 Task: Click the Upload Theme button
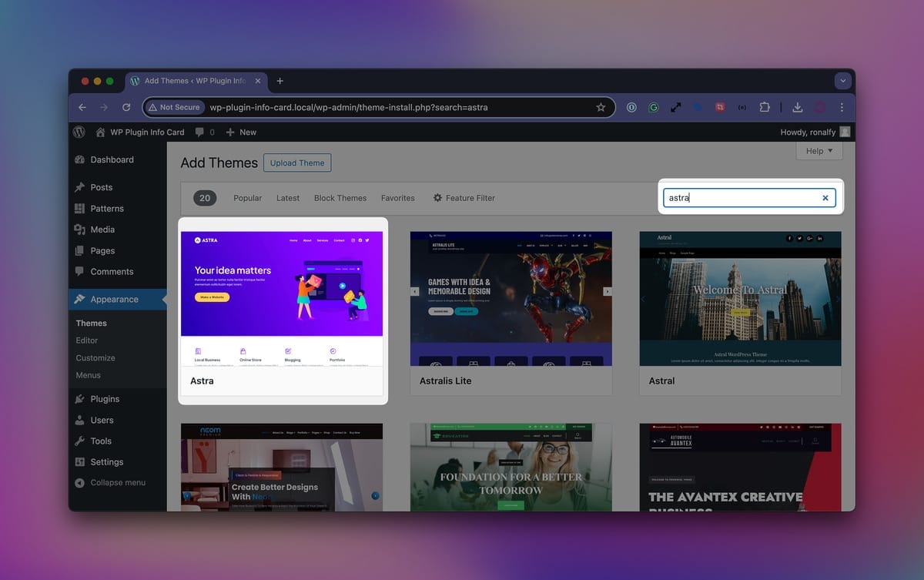tap(297, 163)
